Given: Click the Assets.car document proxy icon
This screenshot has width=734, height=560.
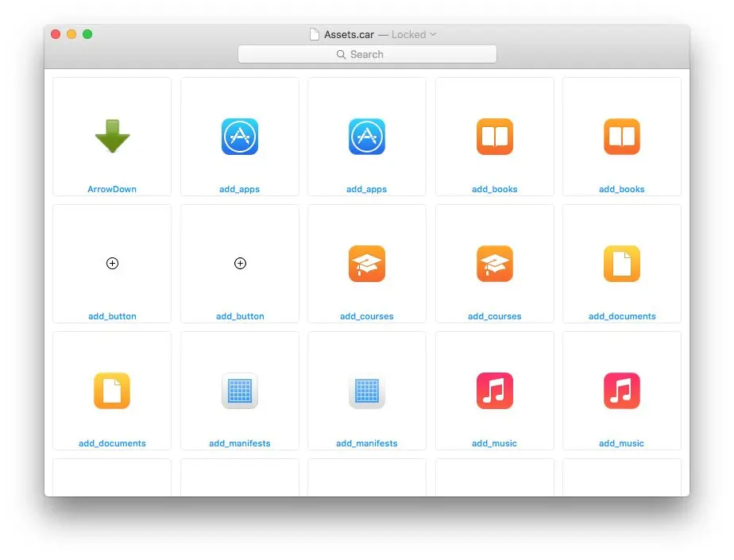Looking at the screenshot, I should point(315,34).
